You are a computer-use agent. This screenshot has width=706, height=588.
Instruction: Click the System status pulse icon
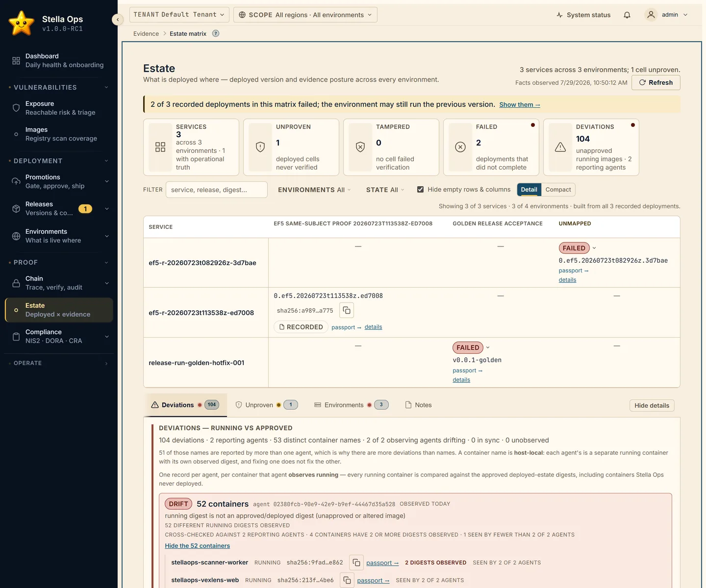coord(559,15)
